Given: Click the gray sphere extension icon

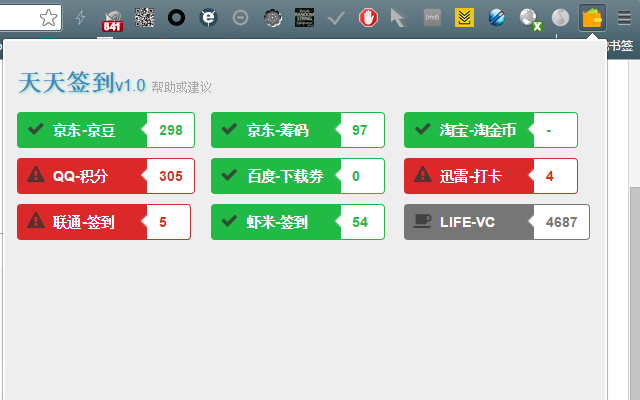Looking at the screenshot, I should click(560, 18).
